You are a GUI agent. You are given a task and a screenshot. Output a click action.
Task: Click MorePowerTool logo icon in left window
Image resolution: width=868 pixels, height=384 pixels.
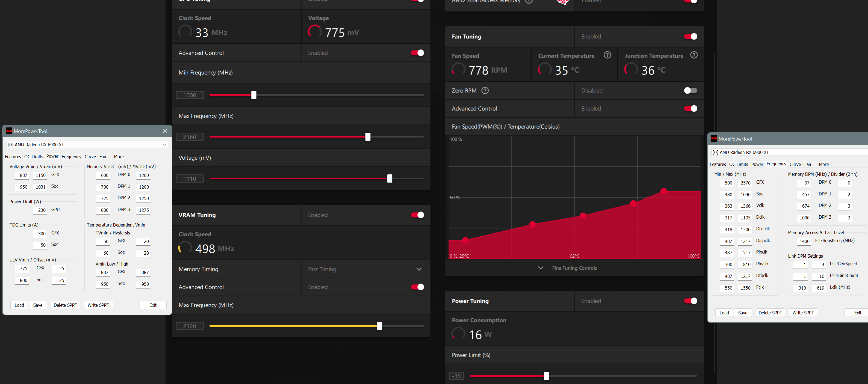point(9,131)
